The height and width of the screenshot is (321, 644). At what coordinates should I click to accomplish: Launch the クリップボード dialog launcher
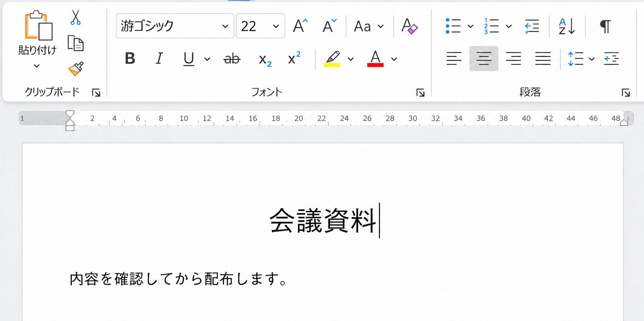96,93
